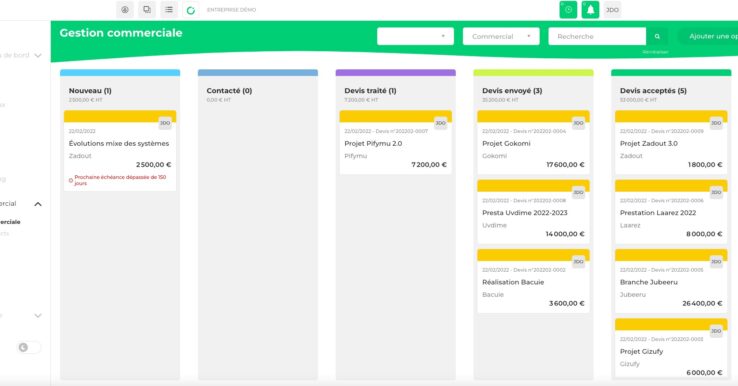
Task: Click the green circular refresh icon
Action: pos(191,10)
